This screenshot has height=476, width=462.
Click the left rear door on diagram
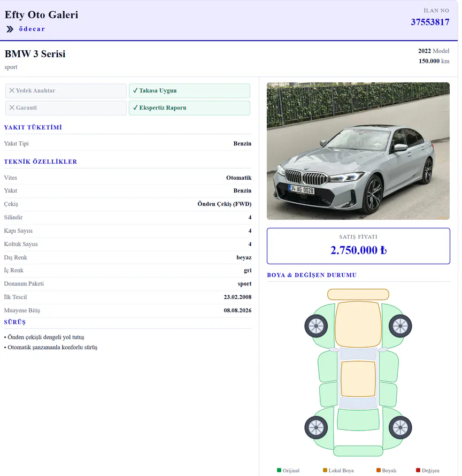coord(328,394)
